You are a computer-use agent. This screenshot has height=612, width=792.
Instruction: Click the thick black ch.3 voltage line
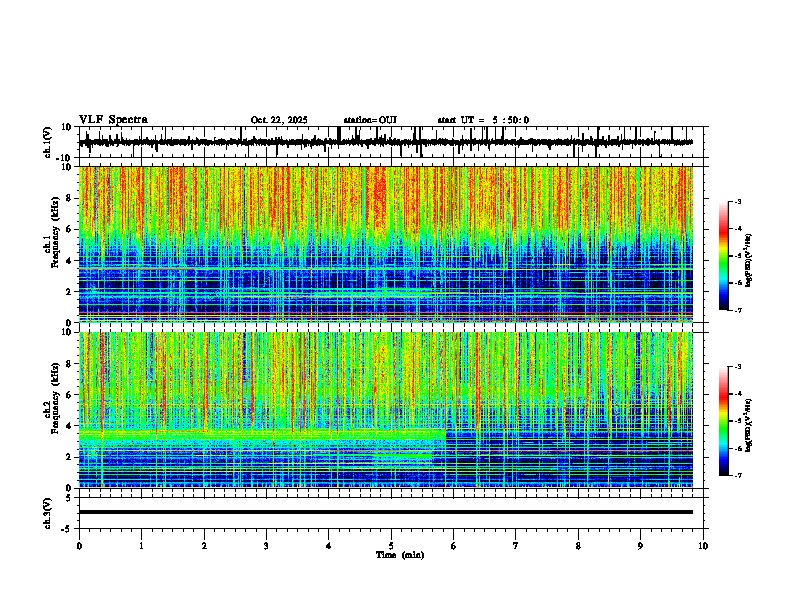tap(386, 512)
